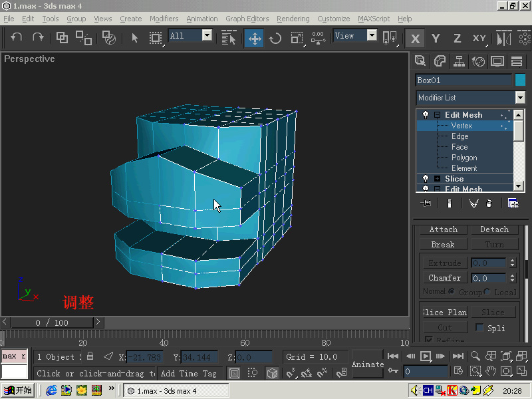Click the Attach button
The height and width of the screenshot is (399, 532).
tap(444, 229)
